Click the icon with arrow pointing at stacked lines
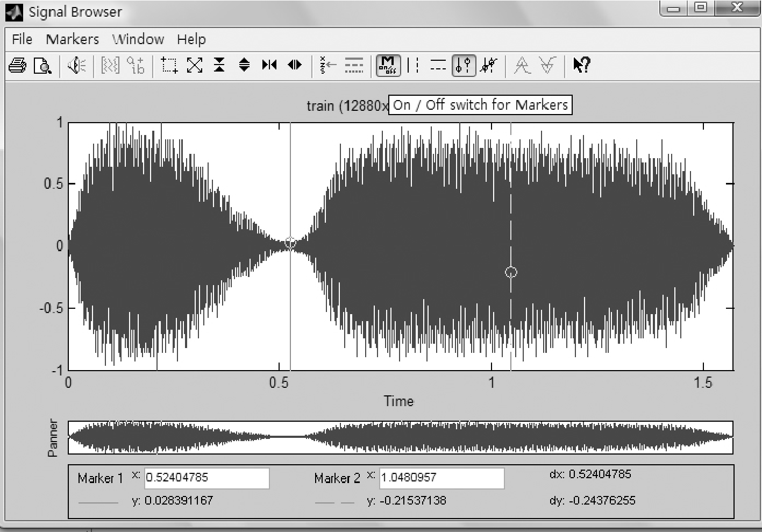Screen dimensions: 762x532 pos(328,66)
